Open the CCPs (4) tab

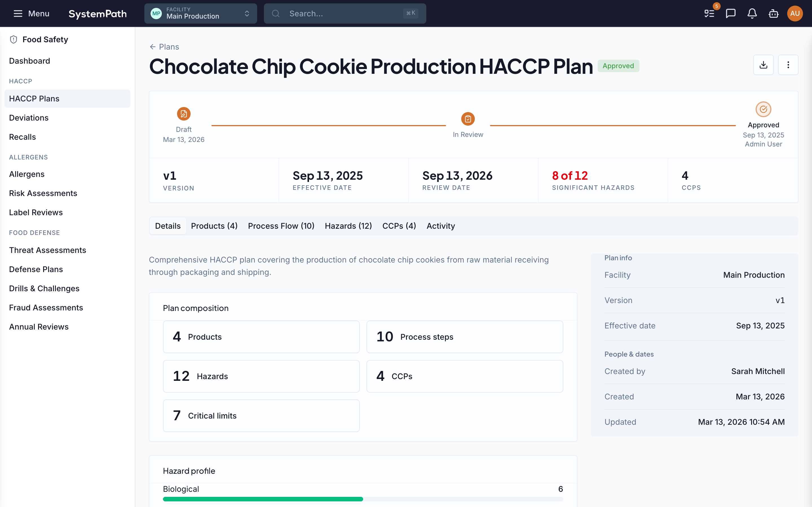coord(399,226)
